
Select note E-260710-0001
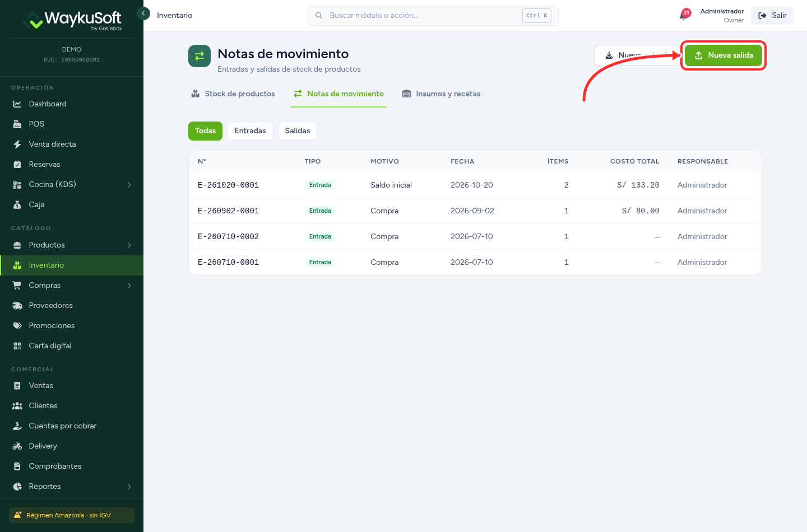[228, 263]
